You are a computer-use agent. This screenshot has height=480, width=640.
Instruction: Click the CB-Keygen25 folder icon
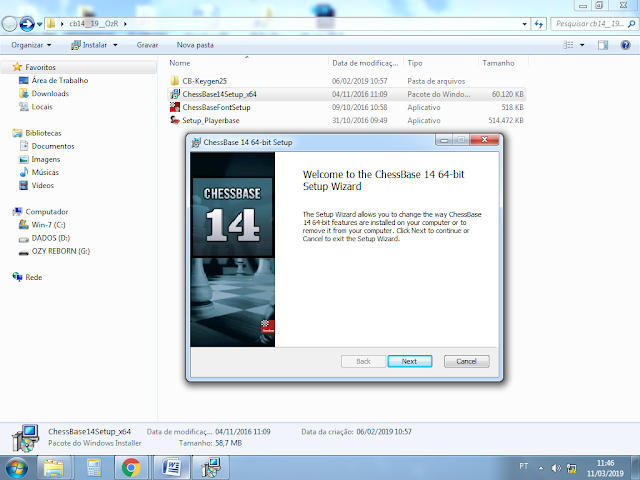pos(175,81)
